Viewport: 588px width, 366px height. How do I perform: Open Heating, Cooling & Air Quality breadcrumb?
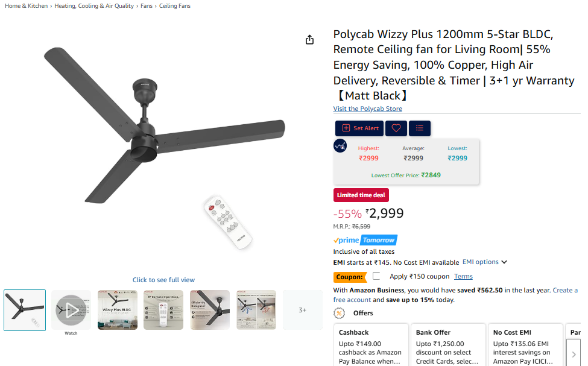[x=94, y=5]
